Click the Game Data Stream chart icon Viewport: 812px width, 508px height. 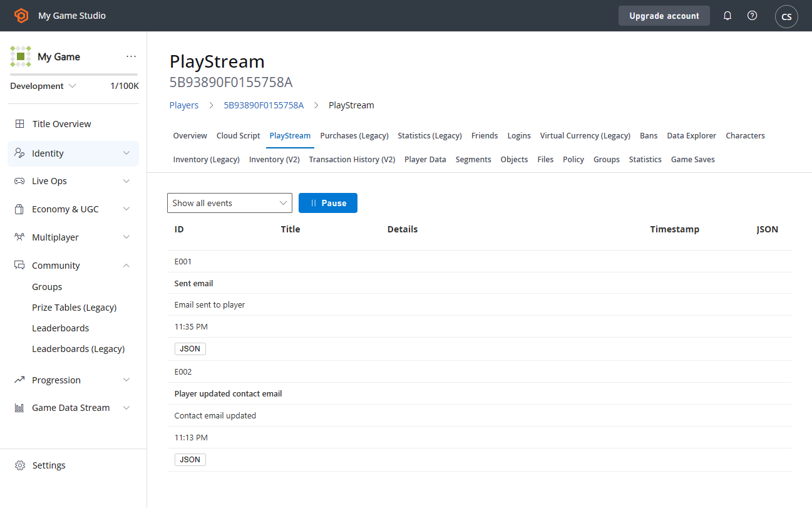click(x=20, y=408)
